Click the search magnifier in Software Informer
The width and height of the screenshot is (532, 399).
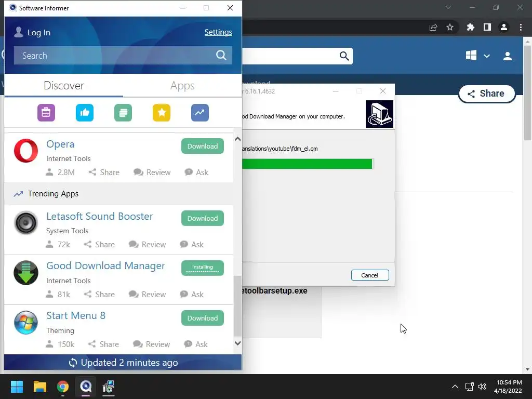(221, 55)
